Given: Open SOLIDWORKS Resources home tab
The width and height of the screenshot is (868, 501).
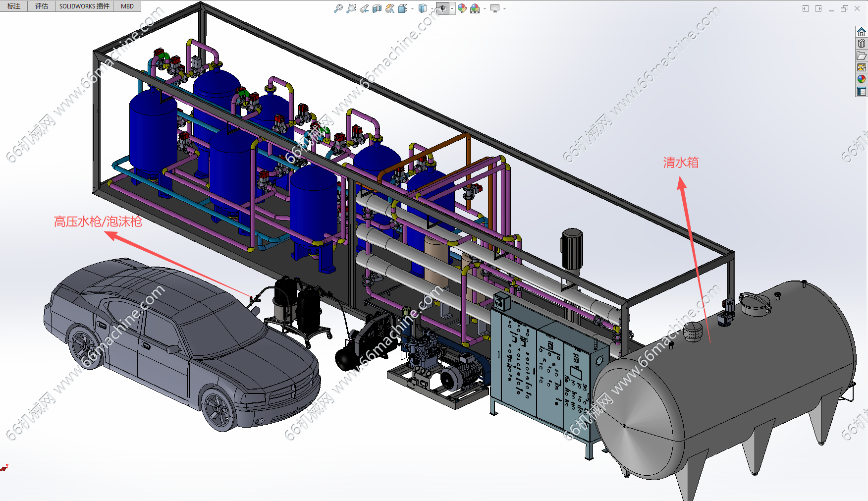Looking at the screenshot, I should point(862,32).
